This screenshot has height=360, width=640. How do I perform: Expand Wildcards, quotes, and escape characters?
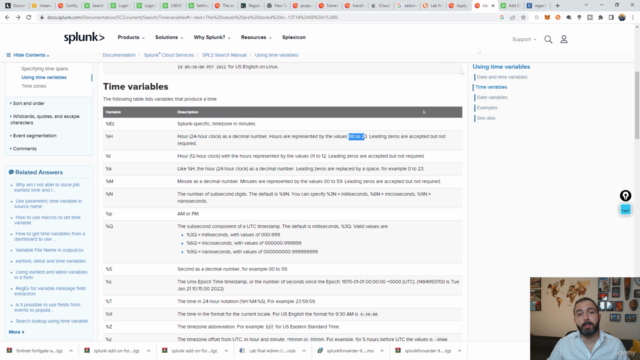tap(45, 119)
